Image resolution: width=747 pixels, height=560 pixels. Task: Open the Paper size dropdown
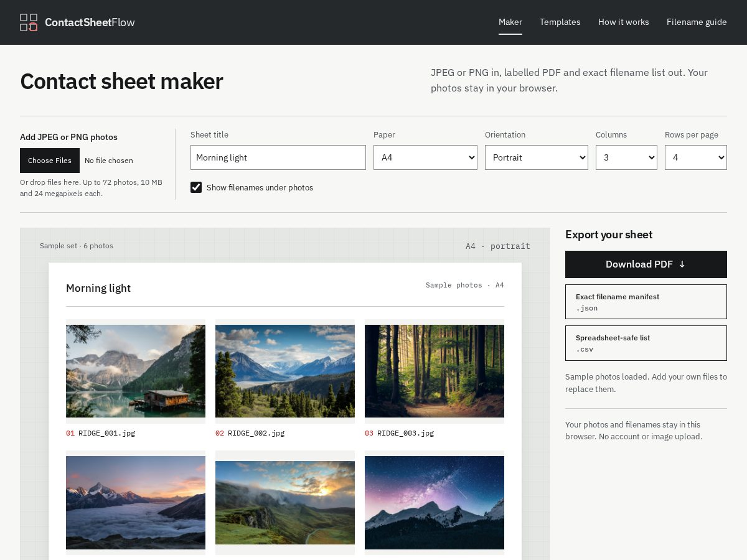point(425,157)
